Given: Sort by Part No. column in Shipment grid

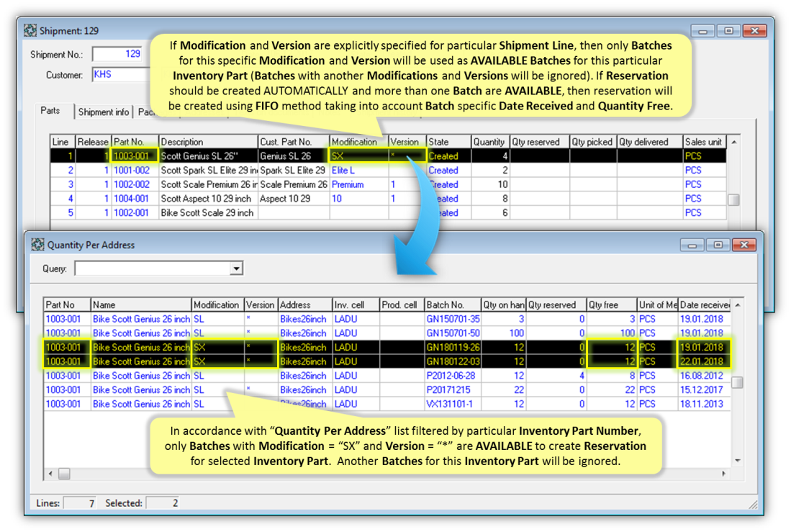Looking at the screenshot, I should (x=135, y=142).
